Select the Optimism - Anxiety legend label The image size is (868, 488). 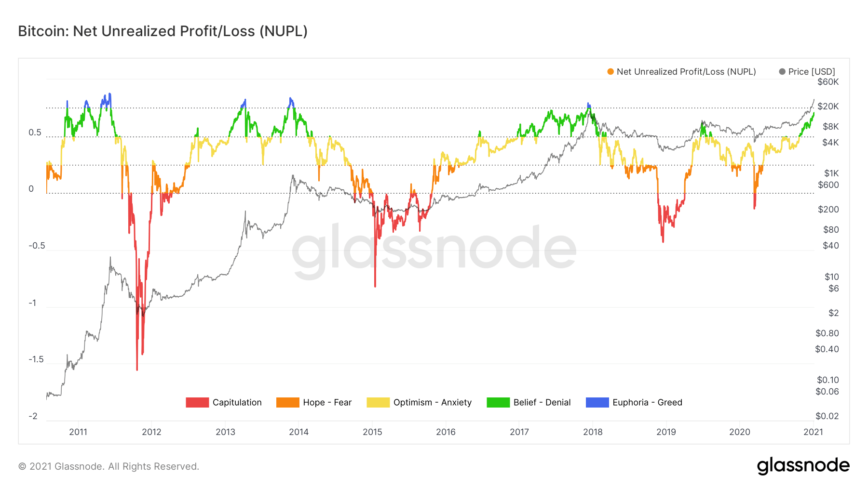433,402
